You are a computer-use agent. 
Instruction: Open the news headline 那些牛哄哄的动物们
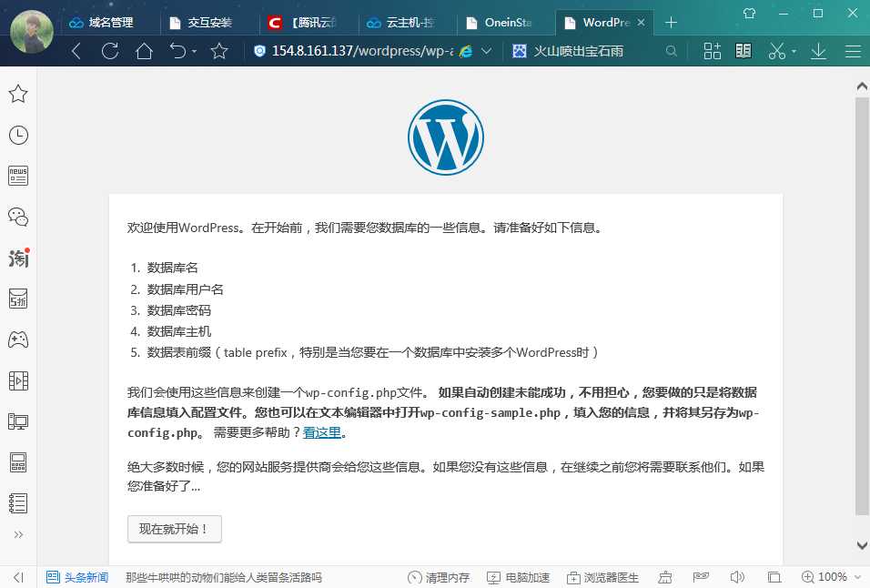click(224, 577)
